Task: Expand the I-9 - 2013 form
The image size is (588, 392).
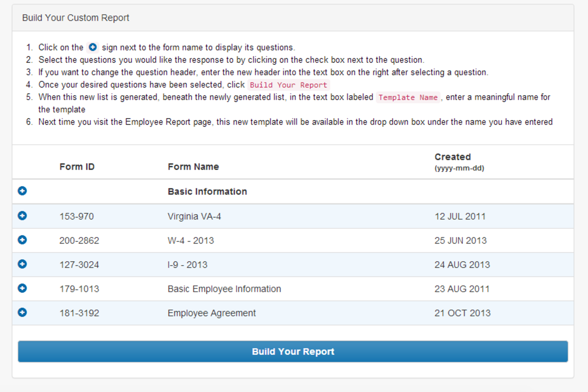Action: coord(22,264)
